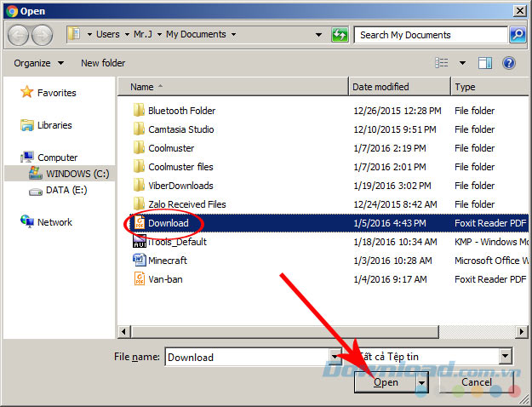
Task: Sort by the Name column header
Action: coord(232,87)
